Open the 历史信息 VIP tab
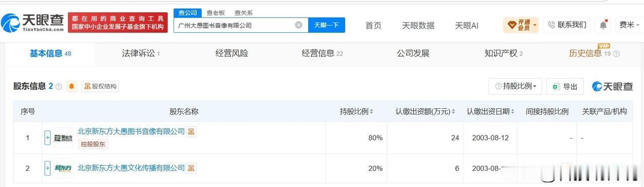 (590, 53)
